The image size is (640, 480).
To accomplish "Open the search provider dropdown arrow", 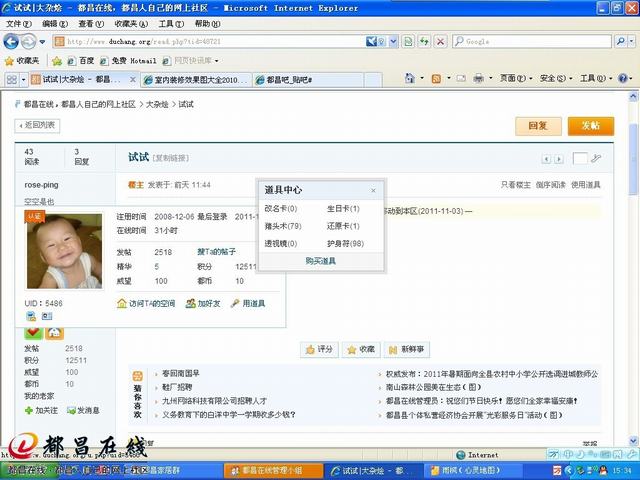I will (631, 41).
